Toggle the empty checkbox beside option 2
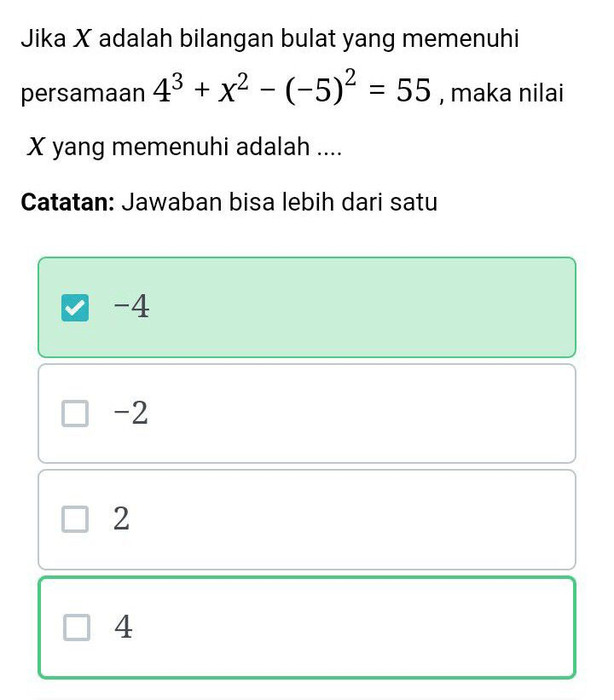 click(75, 520)
